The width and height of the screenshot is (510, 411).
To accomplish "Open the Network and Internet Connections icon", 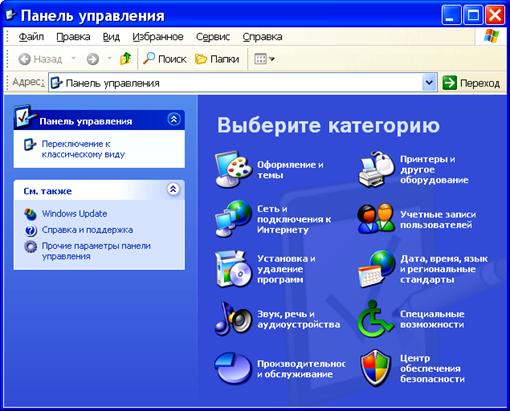I will (x=233, y=218).
